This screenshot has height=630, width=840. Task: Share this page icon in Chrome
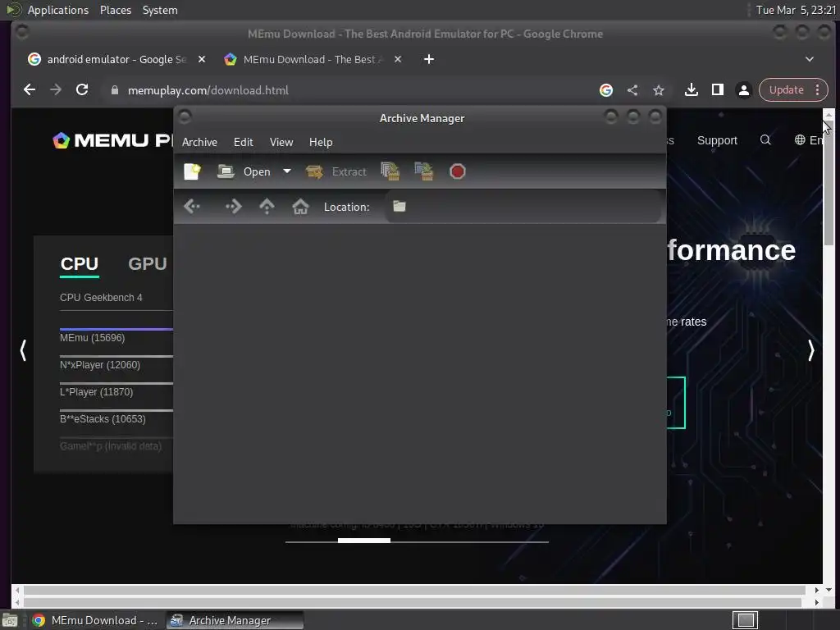pos(632,90)
